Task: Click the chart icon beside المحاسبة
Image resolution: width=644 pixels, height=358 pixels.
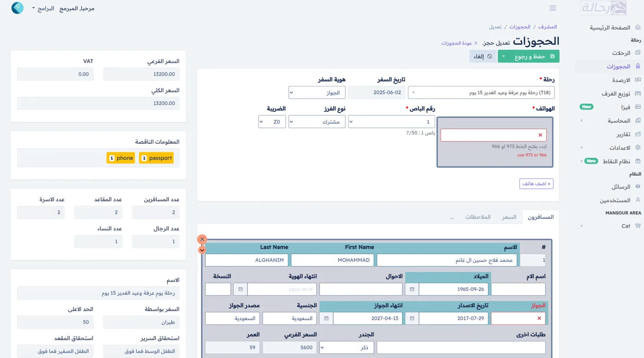Action: (638, 120)
